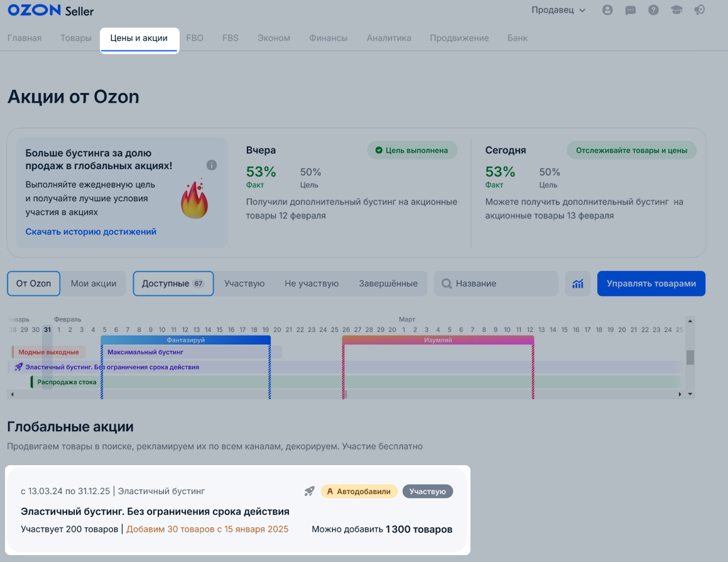
Task: Click the info icon in boosting banner
Action: (212, 165)
